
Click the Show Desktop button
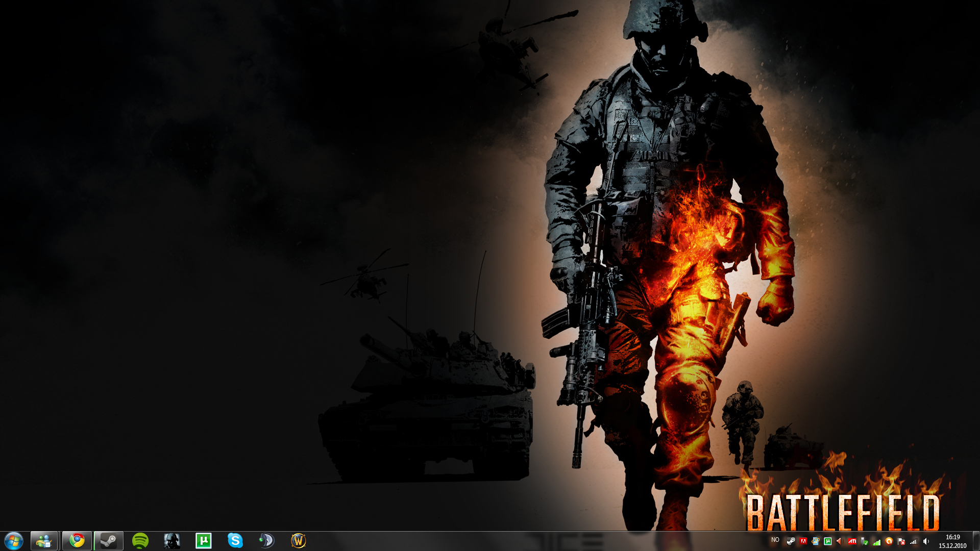tap(976, 541)
